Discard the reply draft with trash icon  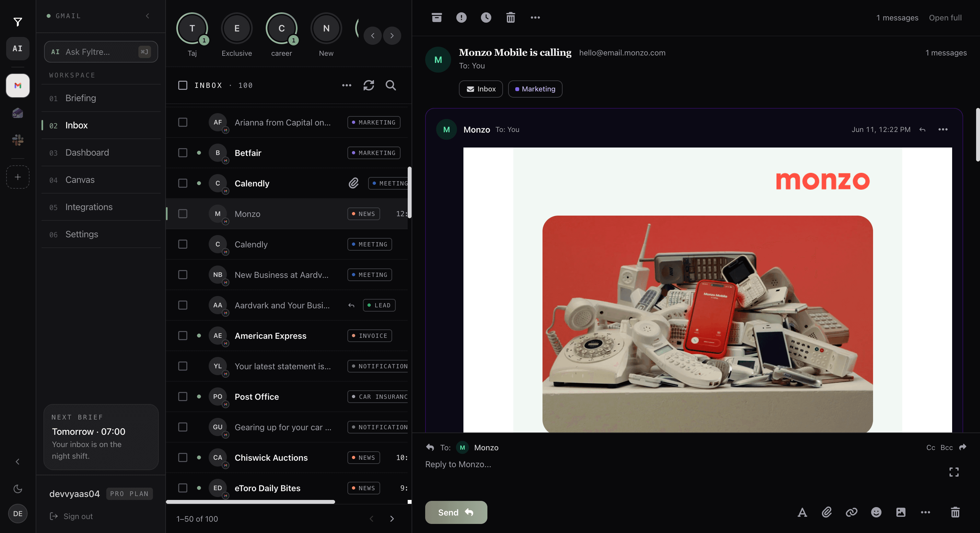pyautogui.click(x=955, y=513)
